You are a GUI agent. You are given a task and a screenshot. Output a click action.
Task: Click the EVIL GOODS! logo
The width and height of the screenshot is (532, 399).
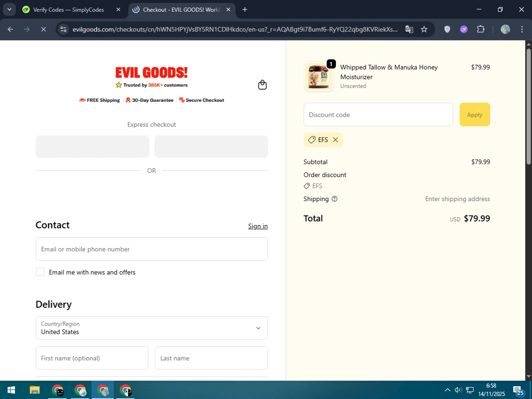tap(151, 73)
